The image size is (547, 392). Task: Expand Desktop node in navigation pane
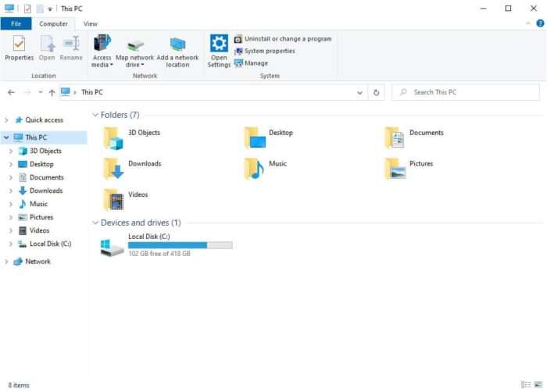pos(11,164)
